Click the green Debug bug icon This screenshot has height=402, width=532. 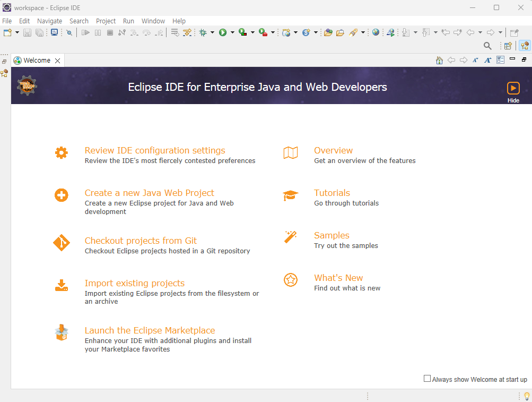(203, 32)
